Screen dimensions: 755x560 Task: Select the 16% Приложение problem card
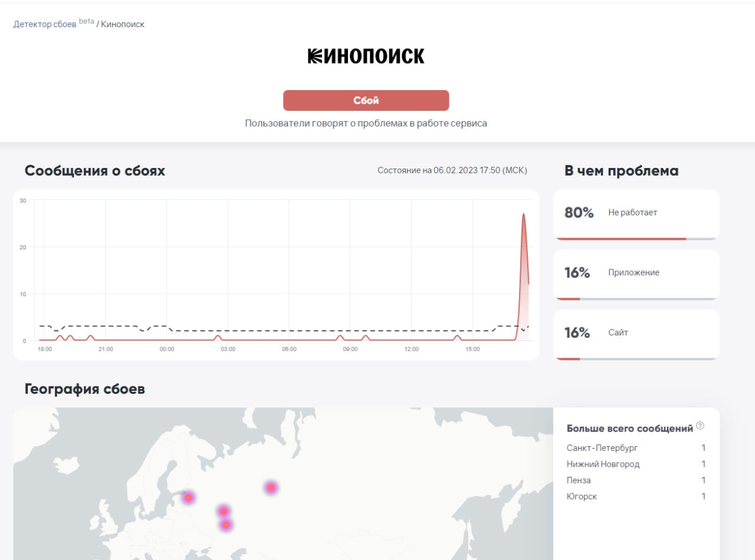click(x=636, y=275)
